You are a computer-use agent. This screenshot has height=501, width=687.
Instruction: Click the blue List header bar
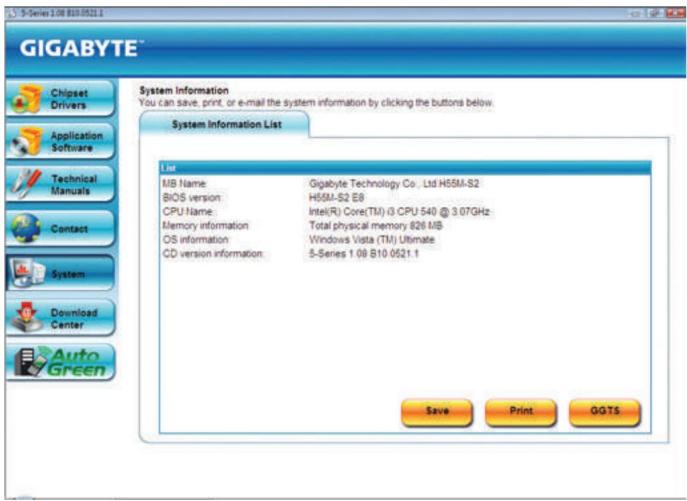point(405,168)
